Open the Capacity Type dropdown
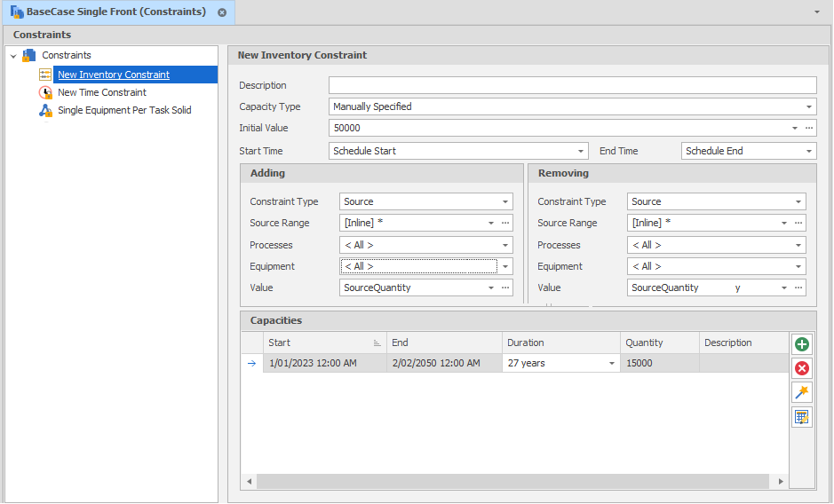Image resolution: width=834 pixels, height=504 pixels. [x=808, y=106]
